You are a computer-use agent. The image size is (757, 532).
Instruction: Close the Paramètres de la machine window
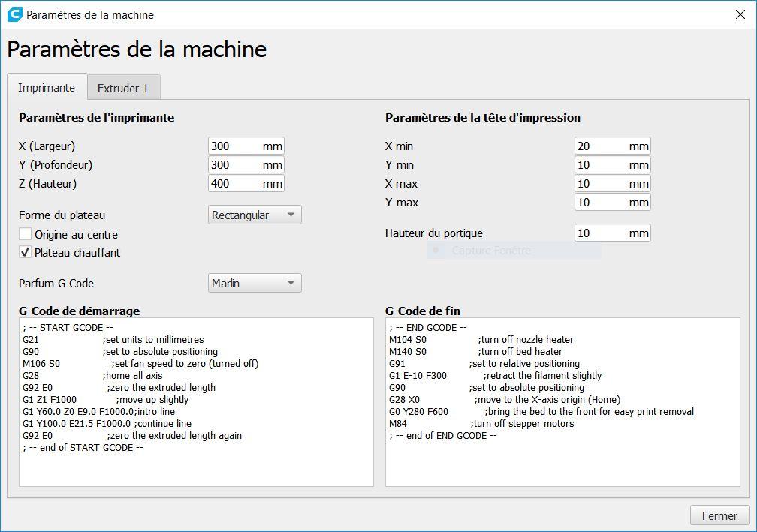pos(740,14)
